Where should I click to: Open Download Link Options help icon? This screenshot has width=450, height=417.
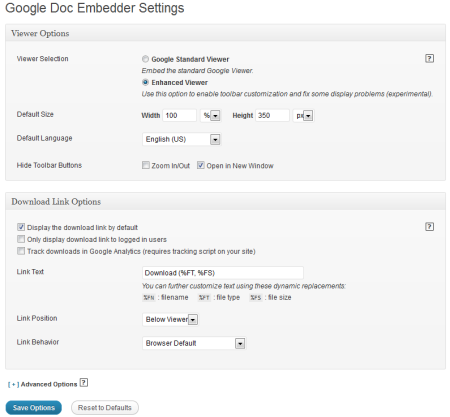(429, 227)
